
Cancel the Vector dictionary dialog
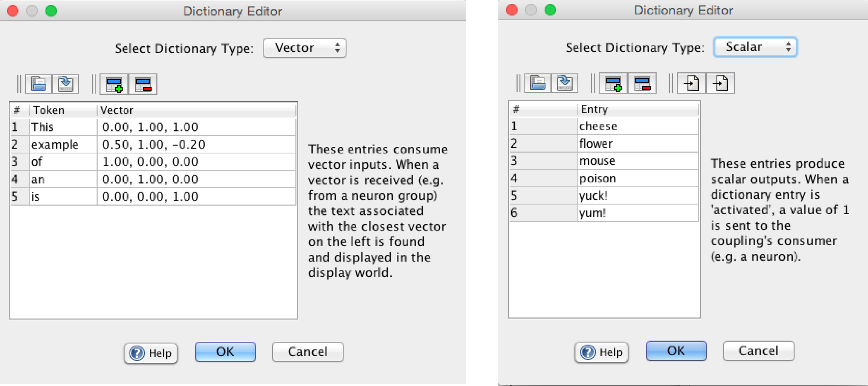(308, 352)
